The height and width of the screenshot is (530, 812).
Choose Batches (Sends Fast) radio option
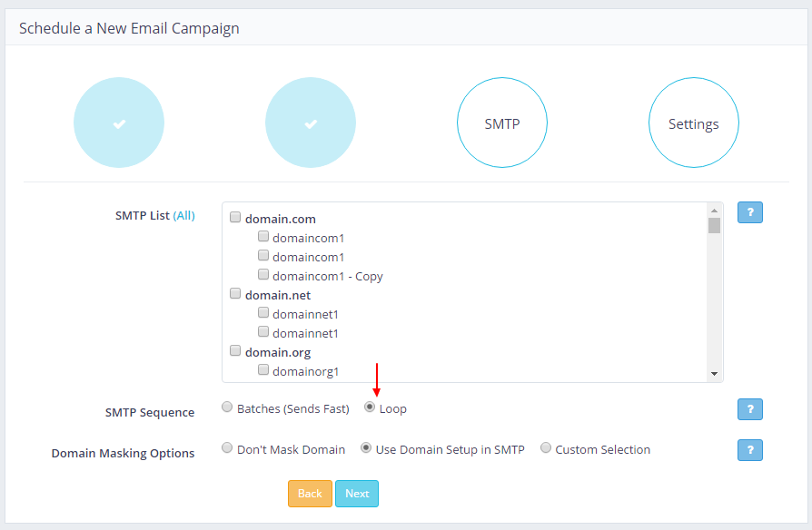coord(227,407)
